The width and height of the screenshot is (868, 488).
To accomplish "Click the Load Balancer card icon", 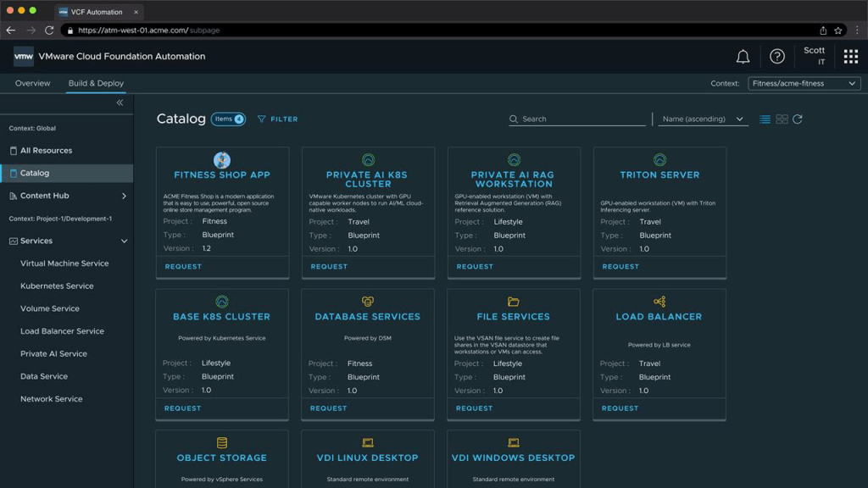I will [659, 302].
